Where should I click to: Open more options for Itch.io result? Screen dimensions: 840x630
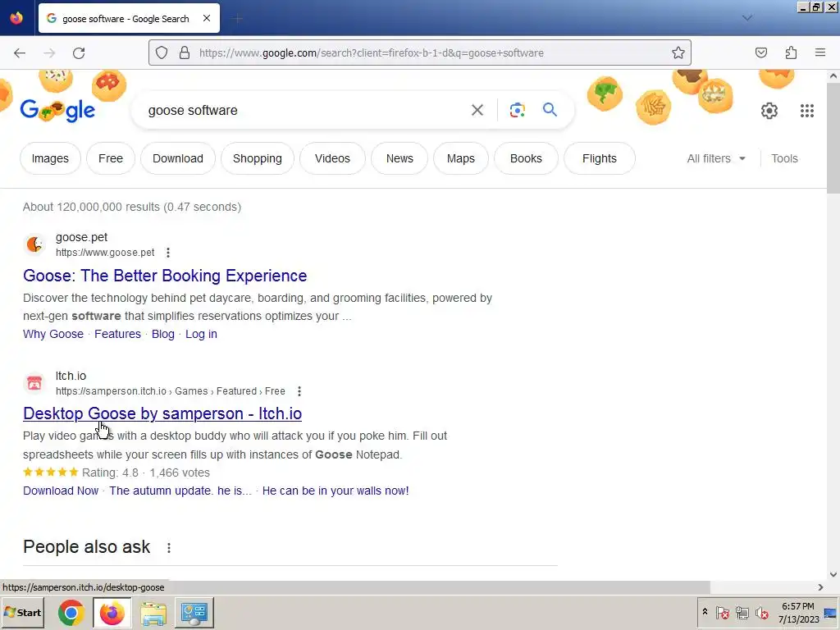299,391
